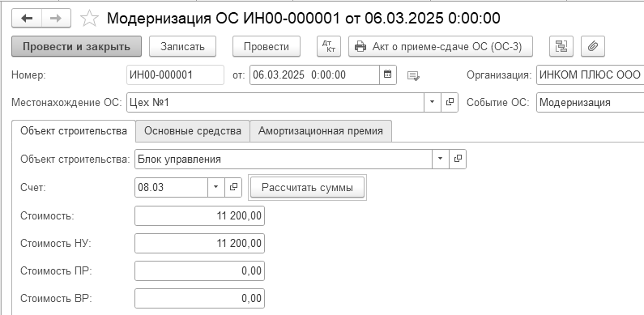644x315 pixels.
Task: Go back with the left arrow button
Action: pyautogui.click(x=27, y=19)
